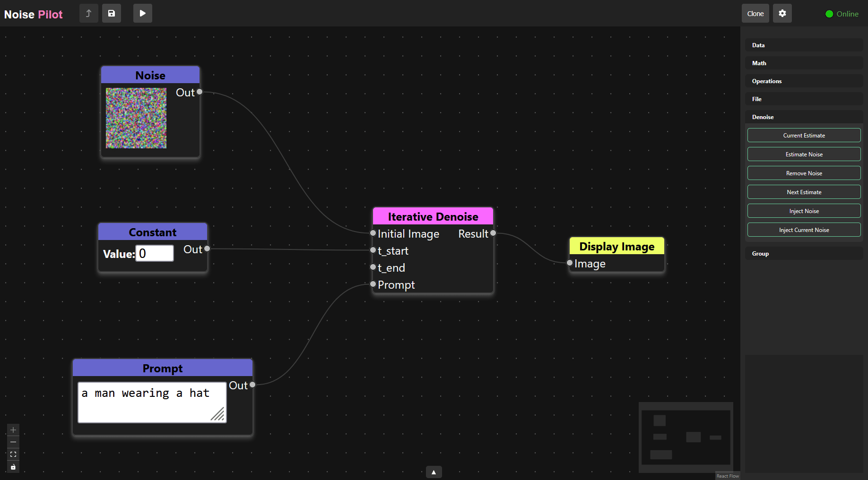This screenshot has width=868, height=480.
Task: Open the Group section
Action: tap(804, 253)
